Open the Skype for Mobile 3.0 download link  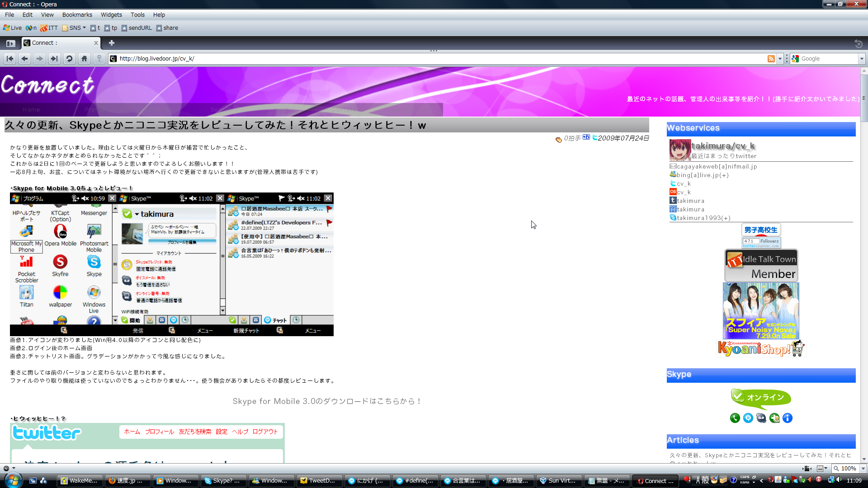(x=327, y=401)
